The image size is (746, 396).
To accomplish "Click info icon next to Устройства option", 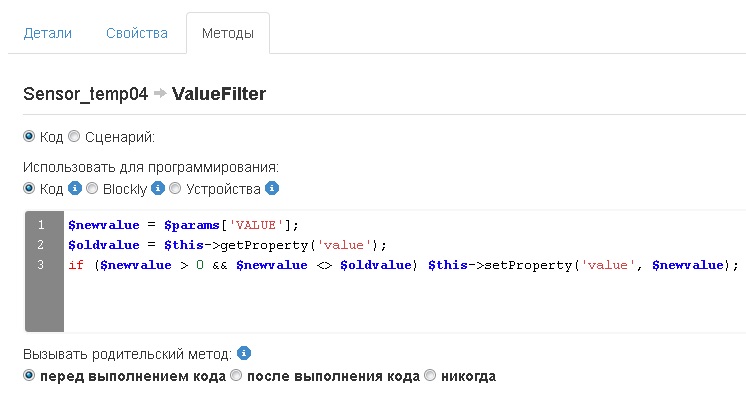I will point(272,188).
